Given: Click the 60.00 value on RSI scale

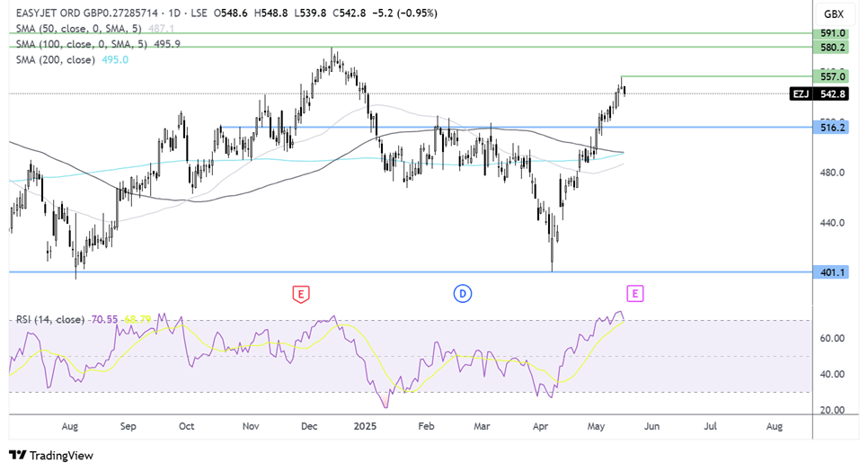Looking at the screenshot, I should click(831, 338).
